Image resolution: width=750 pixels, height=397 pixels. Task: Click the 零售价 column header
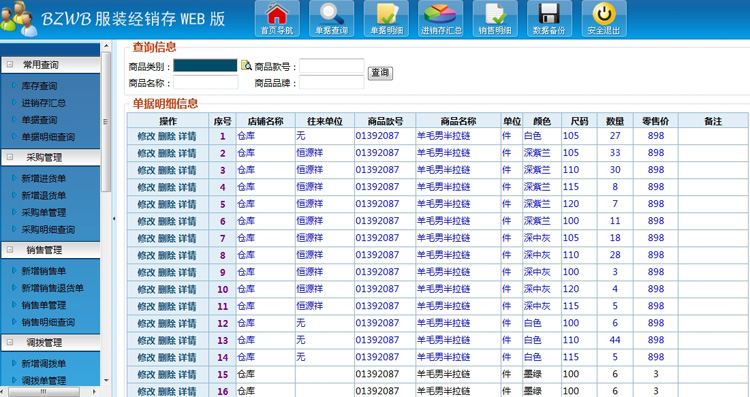tap(656, 121)
